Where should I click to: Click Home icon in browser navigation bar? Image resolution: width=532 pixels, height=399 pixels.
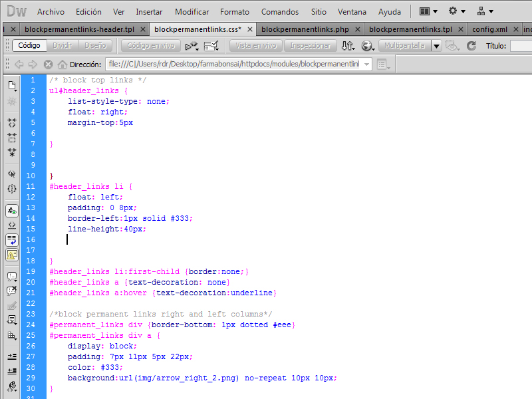point(62,64)
